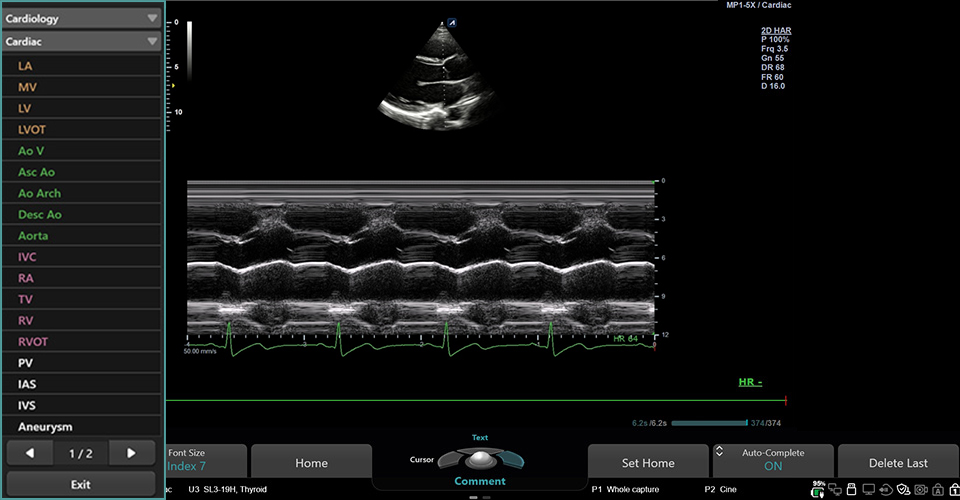Click the monitor display icon in status bar
Image resolution: width=960 pixels, height=500 pixels.
[868, 489]
